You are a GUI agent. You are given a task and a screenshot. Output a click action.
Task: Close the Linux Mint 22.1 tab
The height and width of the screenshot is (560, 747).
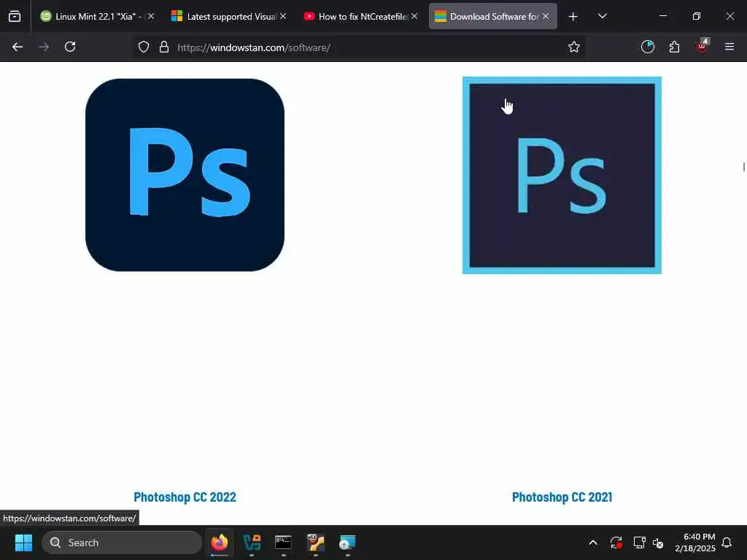151,16
